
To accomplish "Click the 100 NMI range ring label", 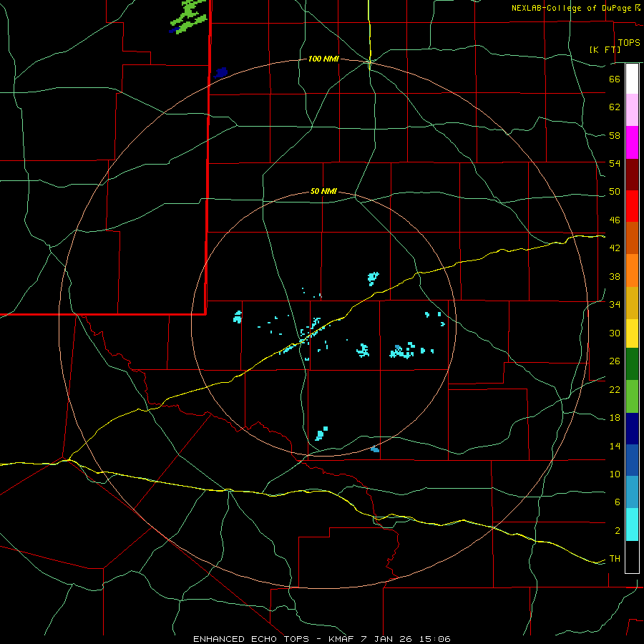I will [x=323, y=59].
